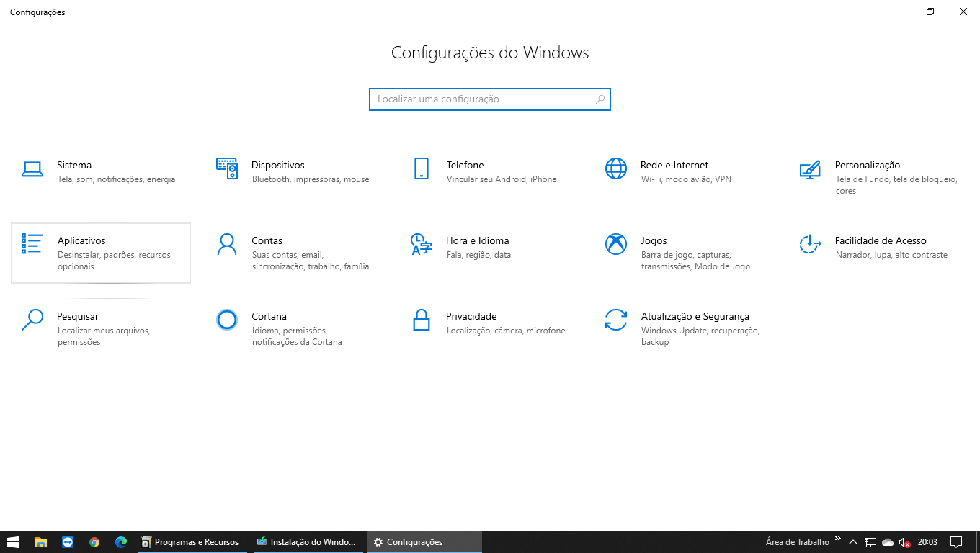Open the Jogos Xbox icon

click(x=616, y=244)
